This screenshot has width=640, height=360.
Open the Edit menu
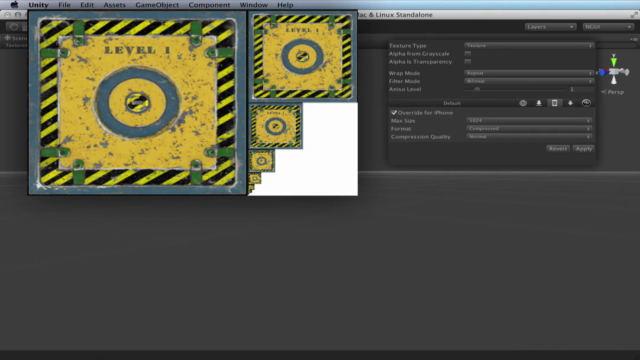click(x=87, y=5)
